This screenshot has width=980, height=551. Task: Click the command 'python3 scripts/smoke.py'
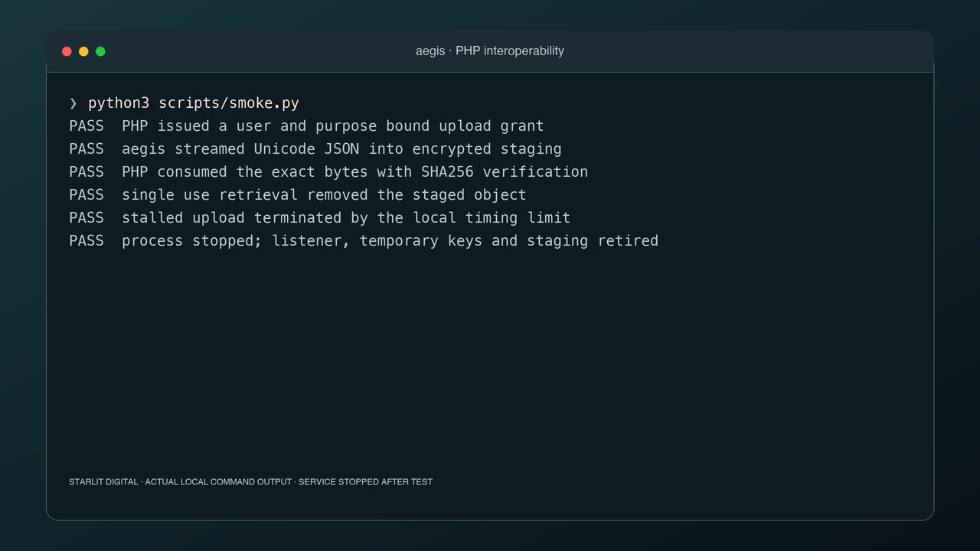pyautogui.click(x=194, y=103)
